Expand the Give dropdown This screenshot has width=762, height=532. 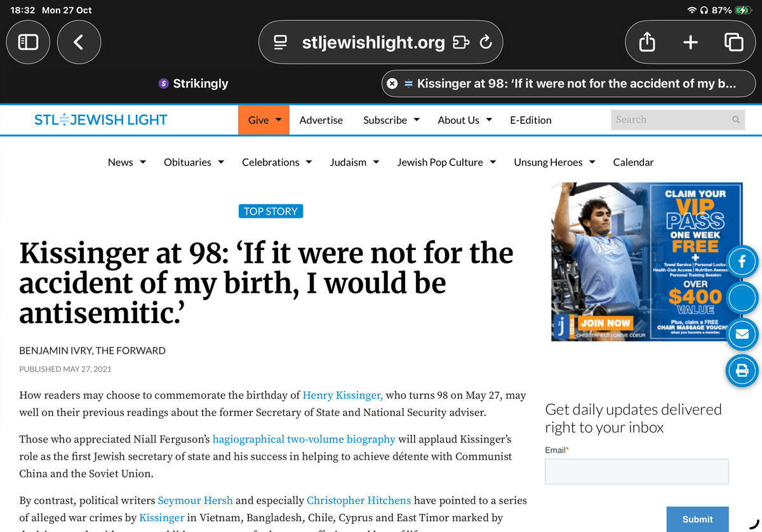tap(264, 120)
